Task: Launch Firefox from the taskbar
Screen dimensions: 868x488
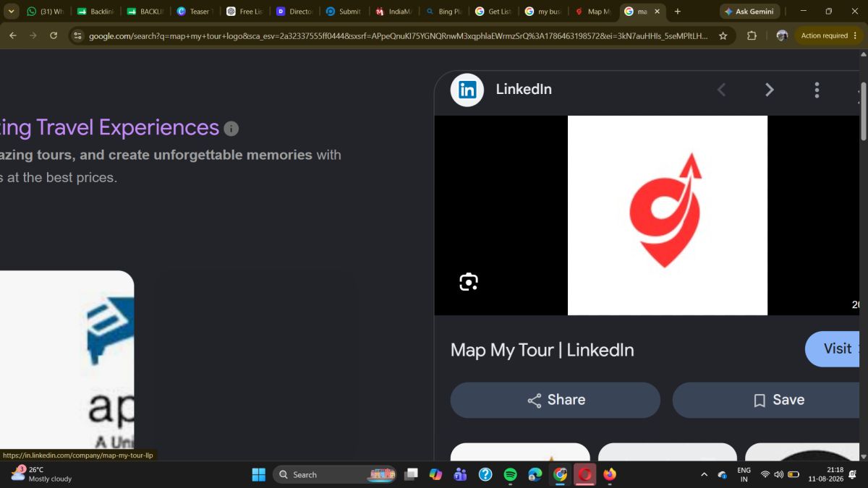Action: [x=610, y=474]
